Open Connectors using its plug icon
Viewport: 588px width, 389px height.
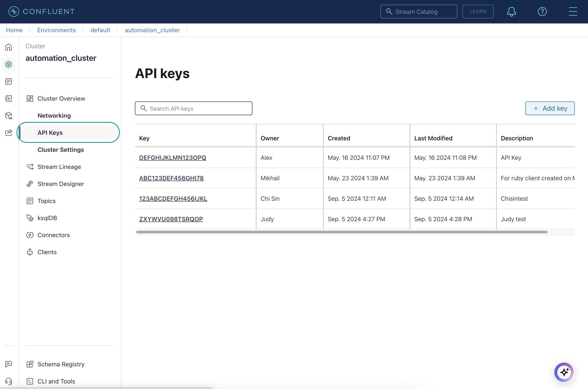[x=54, y=235]
